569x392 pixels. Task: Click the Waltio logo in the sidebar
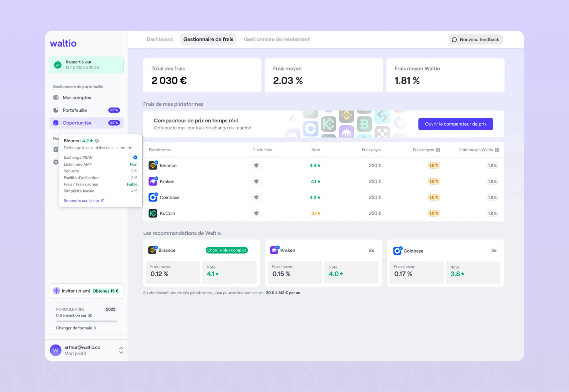63,44
